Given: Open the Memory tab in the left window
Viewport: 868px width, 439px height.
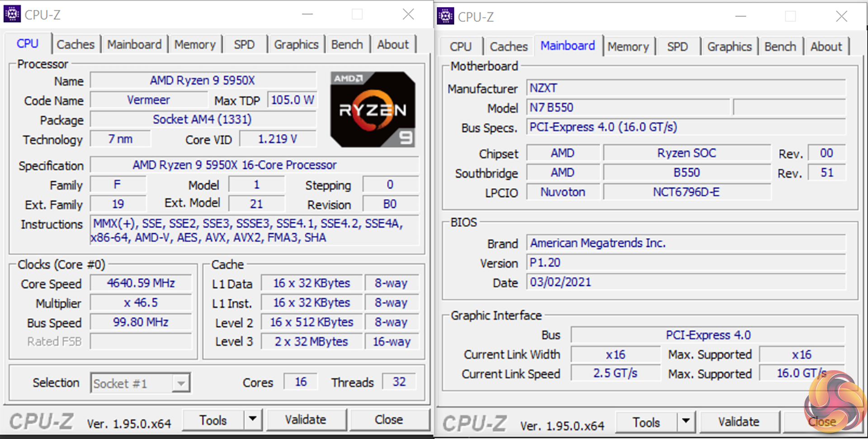Looking at the screenshot, I should click(x=195, y=44).
